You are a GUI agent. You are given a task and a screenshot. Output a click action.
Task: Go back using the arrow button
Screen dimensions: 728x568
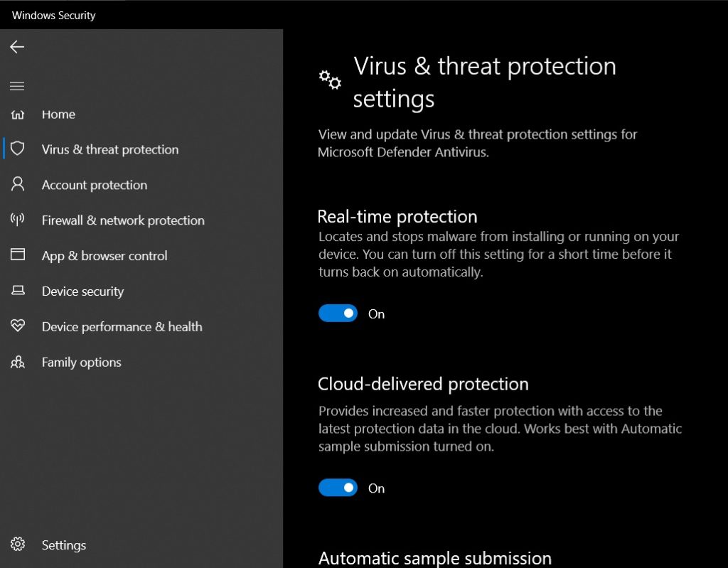point(17,47)
